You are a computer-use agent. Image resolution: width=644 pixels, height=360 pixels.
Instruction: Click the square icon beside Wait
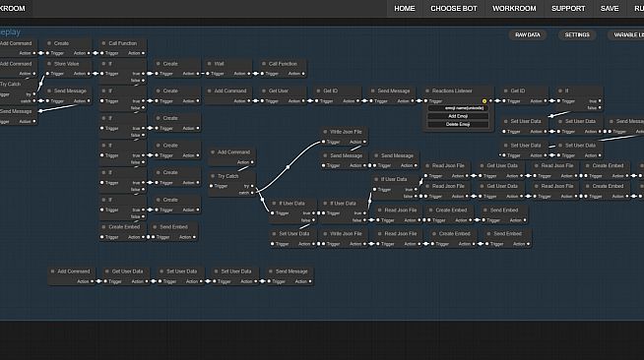click(210, 64)
